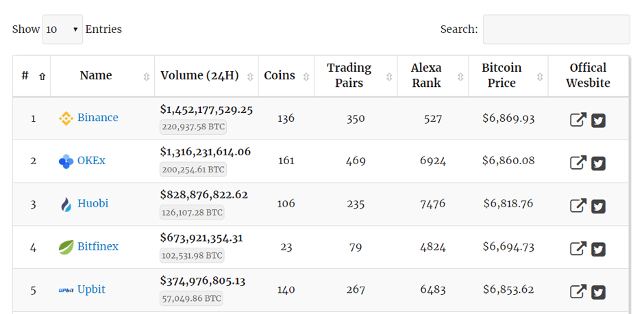Click trading pairs value 267
Viewport: 644px width, 314px height.
tap(356, 290)
